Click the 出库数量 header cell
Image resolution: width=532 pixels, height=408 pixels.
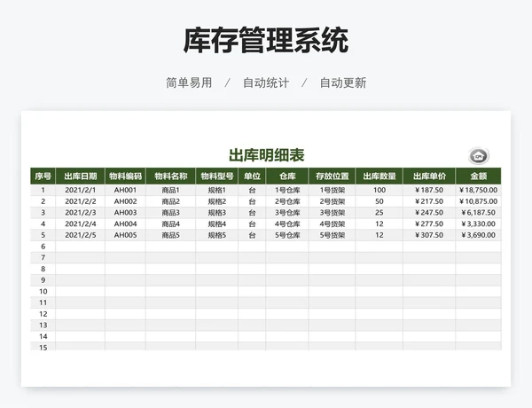pyautogui.click(x=379, y=176)
